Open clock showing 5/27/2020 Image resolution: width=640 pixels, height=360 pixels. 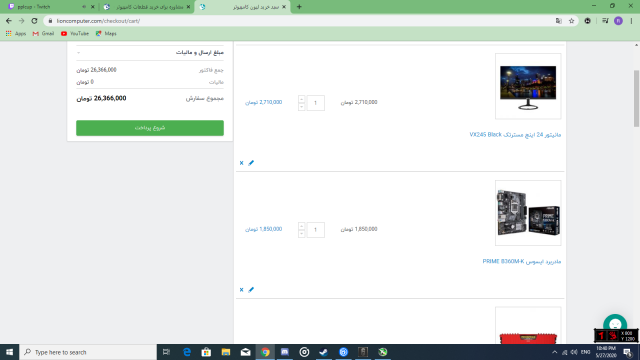tap(606, 352)
